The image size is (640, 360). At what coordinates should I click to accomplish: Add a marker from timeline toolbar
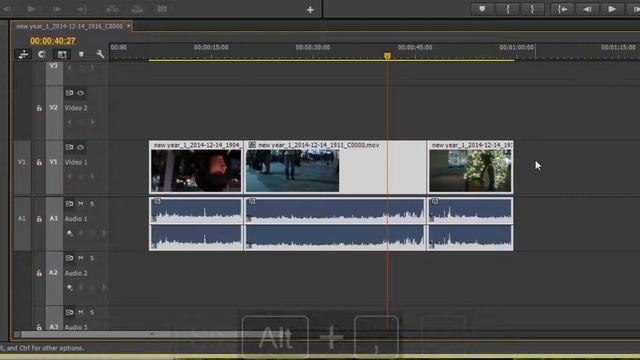(x=81, y=54)
